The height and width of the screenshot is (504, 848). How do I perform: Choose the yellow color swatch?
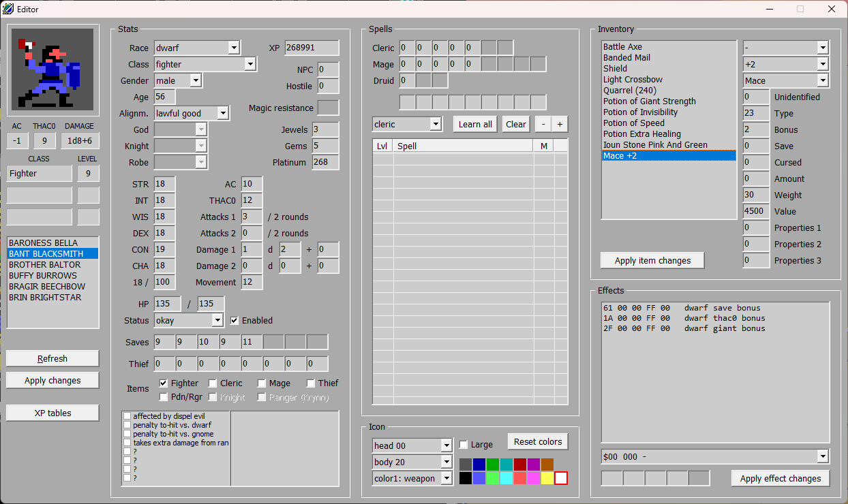547,478
